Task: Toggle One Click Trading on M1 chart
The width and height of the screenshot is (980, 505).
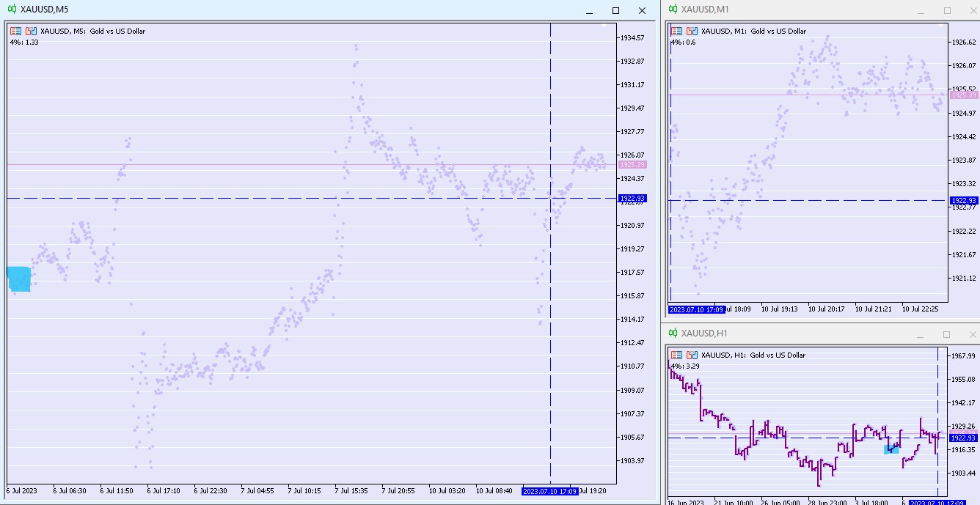Action: (676, 32)
